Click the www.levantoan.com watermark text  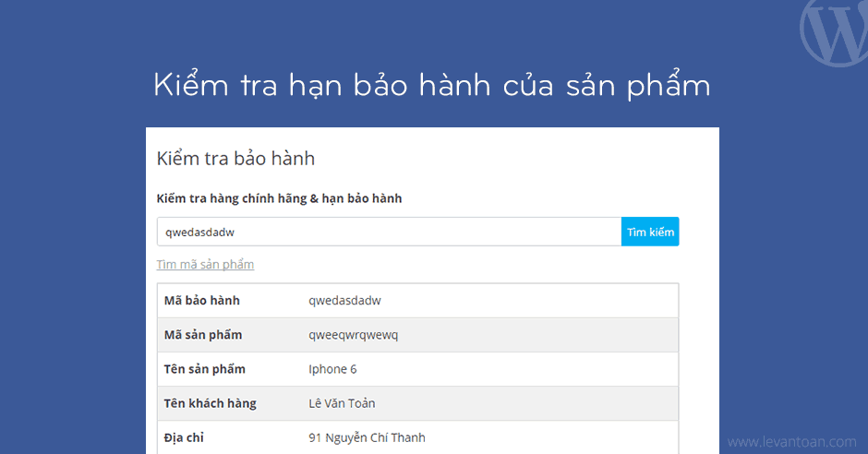[793, 442]
